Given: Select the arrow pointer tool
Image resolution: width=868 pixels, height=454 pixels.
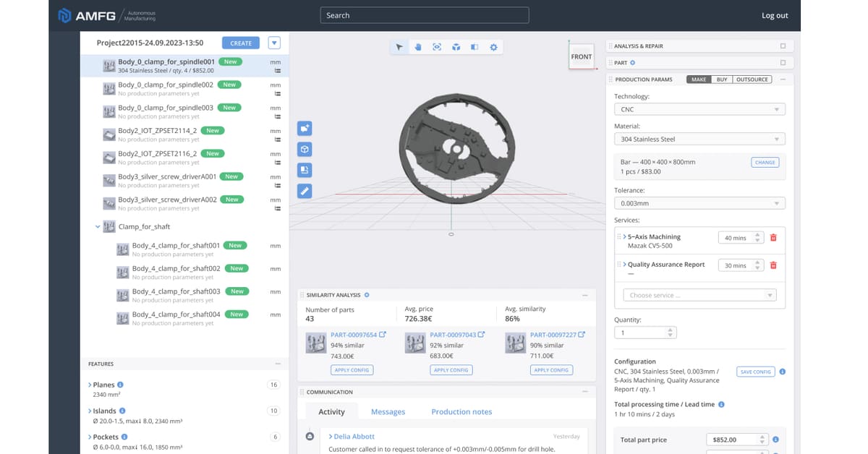Looking at the screenshot, I should (x=399, y=47).
